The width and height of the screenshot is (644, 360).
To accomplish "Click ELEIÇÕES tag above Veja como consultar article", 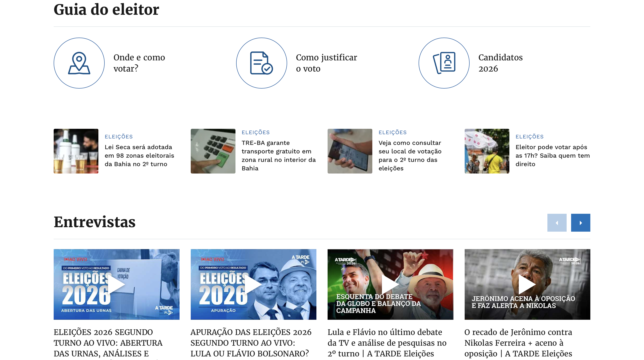I will coord(392,133).
